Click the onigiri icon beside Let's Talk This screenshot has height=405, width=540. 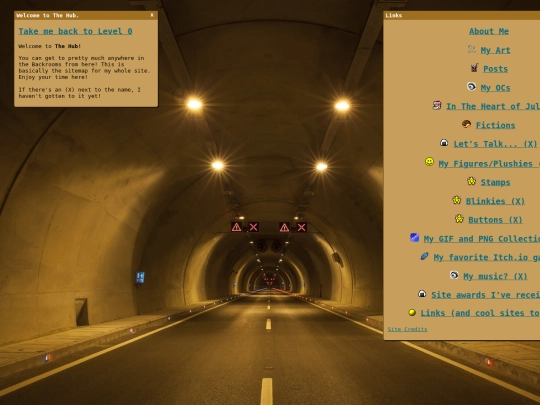coord(444,143)
